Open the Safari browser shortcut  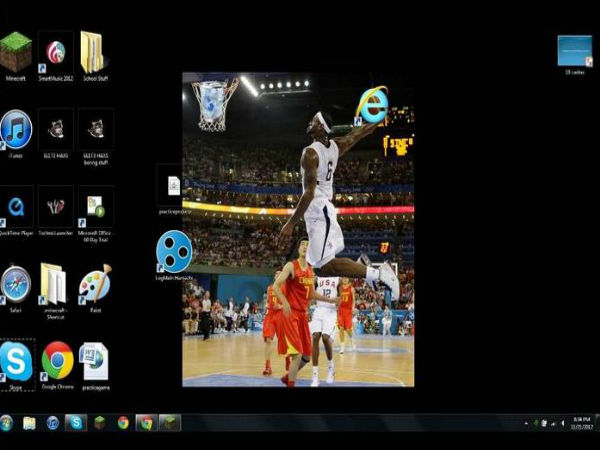tap(16, 283)
